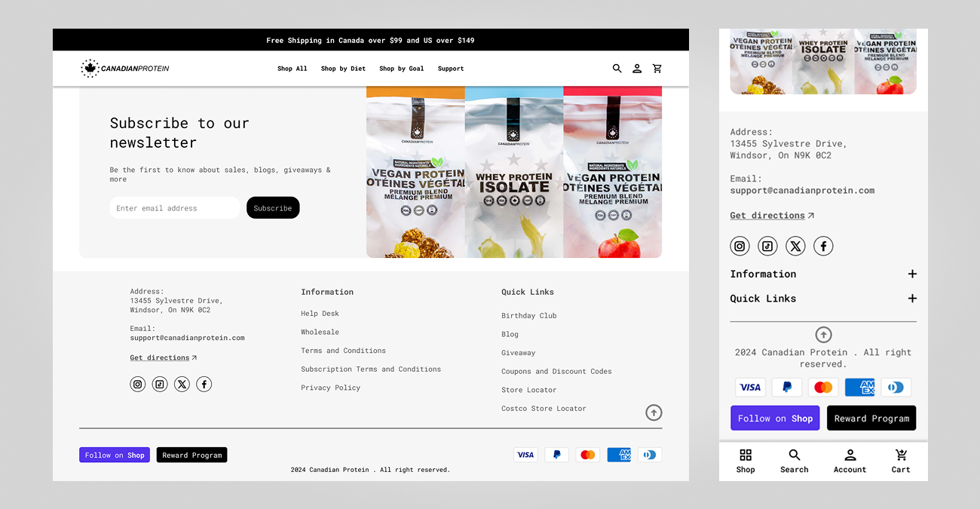This screenshot has height=509, width=980.
Task: Open Terms and Conditions link
Action: 343,351
